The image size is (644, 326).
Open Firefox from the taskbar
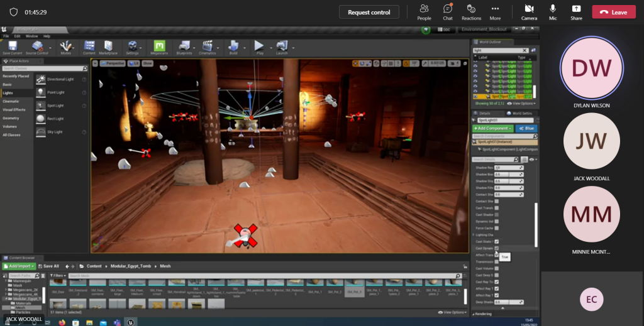(x=62, y=322)
